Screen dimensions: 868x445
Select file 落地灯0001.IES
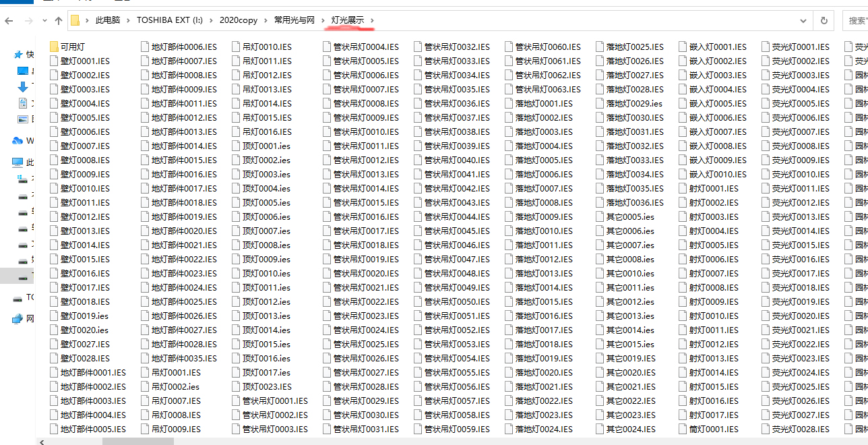539,103
